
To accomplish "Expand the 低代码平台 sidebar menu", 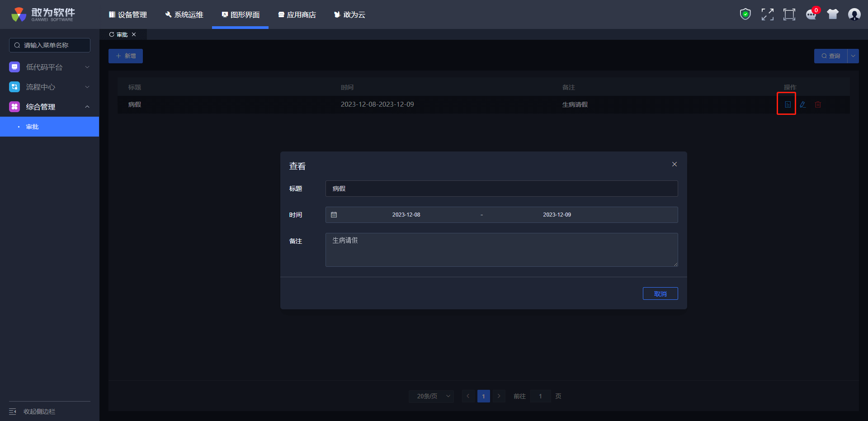I will [x=50, y=67].
